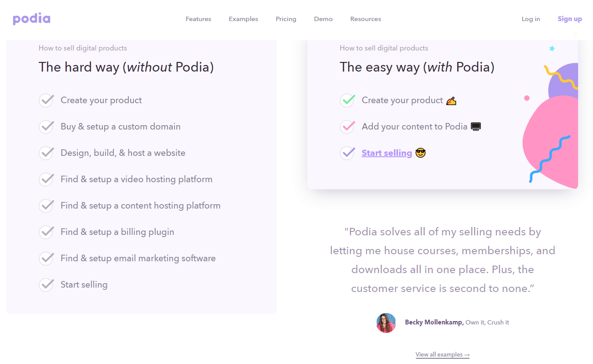Click gray checkmark beside Start selling

pyautogui.click(x=46, y=285)
